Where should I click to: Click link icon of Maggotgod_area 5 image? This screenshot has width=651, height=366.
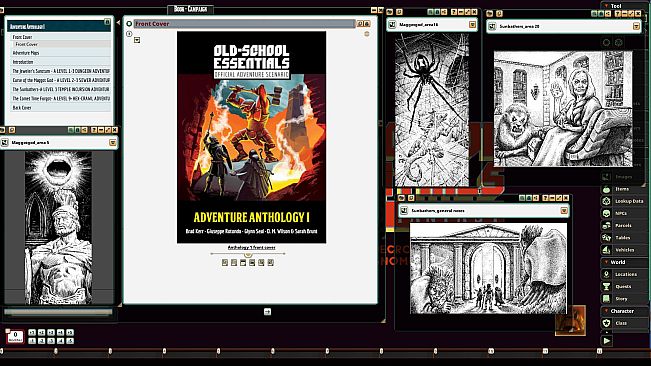tap(5, 142)
